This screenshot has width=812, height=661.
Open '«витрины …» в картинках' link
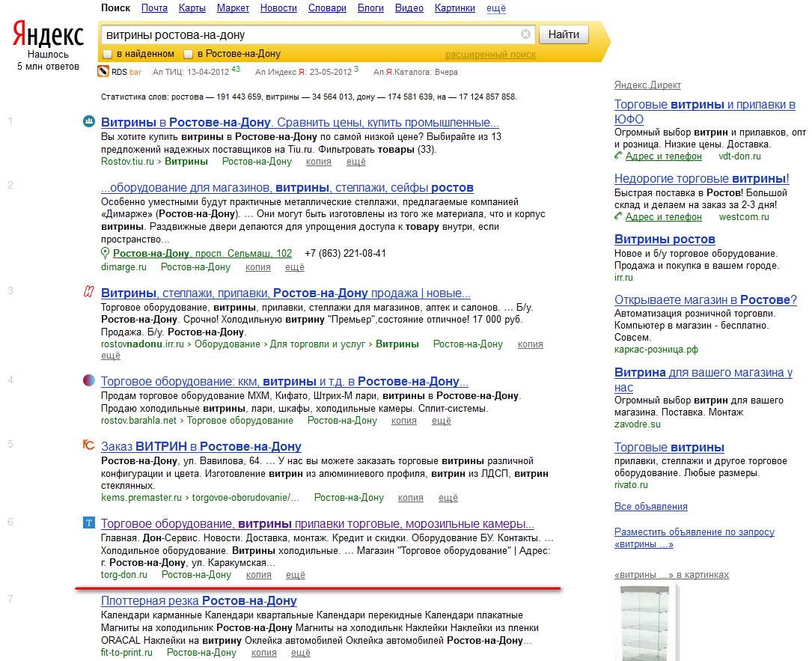point(671,575)
